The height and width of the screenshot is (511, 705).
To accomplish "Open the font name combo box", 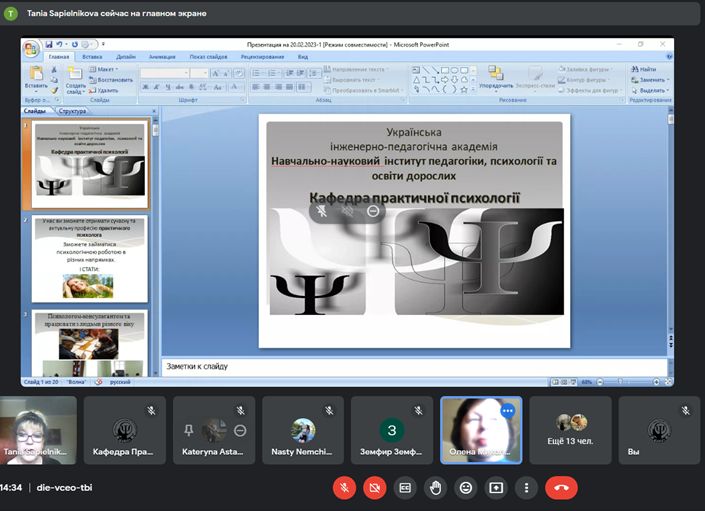I will click(165, 73).
